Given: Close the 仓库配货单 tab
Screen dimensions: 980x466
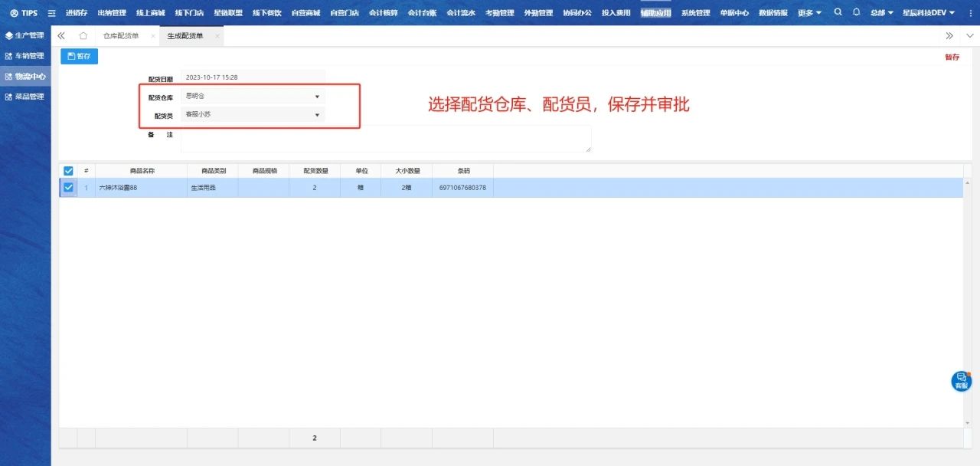Looking at the screenshot, I should tap(152, 36).
